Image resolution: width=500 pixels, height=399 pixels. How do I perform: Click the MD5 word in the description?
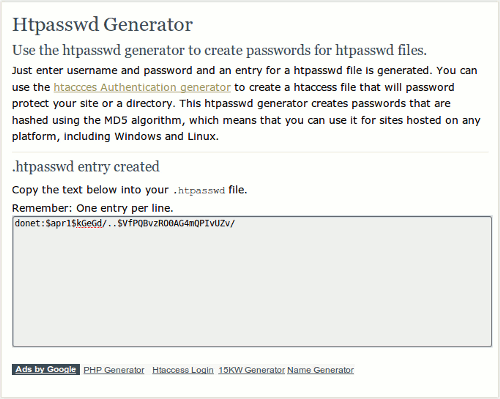click(x=116, y=120)
